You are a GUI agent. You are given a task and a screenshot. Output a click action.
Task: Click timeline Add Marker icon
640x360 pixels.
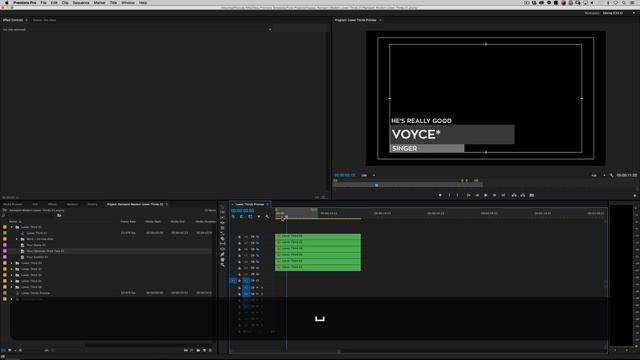point(259,216)
